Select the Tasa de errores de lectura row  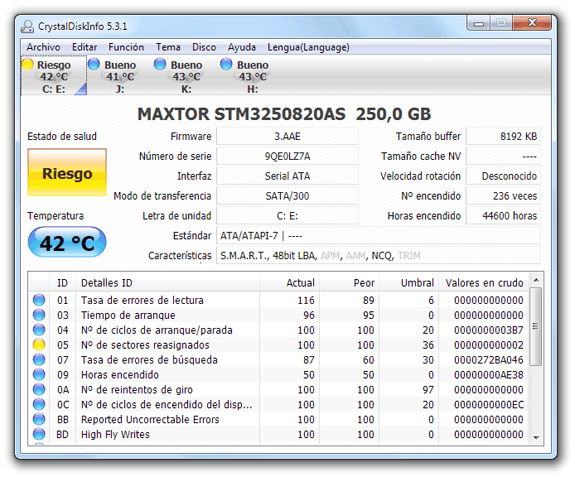(279, 300)
